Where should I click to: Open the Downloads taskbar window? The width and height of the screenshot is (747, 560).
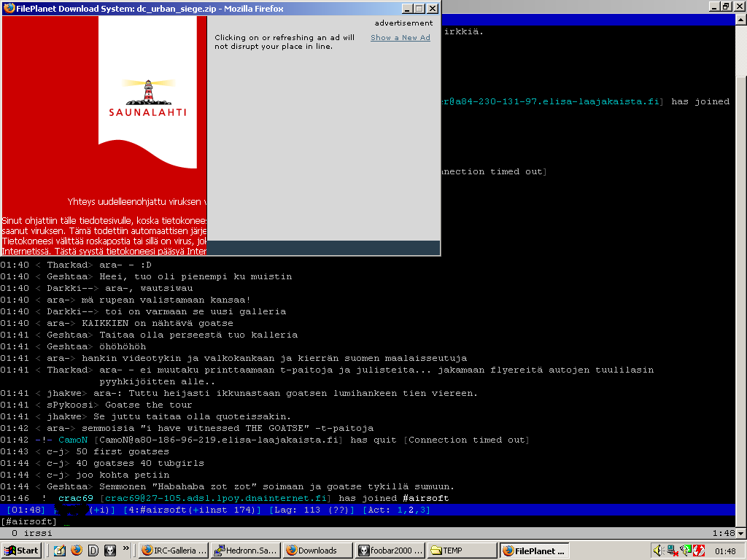pyautogui.click(x=316, y=551)
